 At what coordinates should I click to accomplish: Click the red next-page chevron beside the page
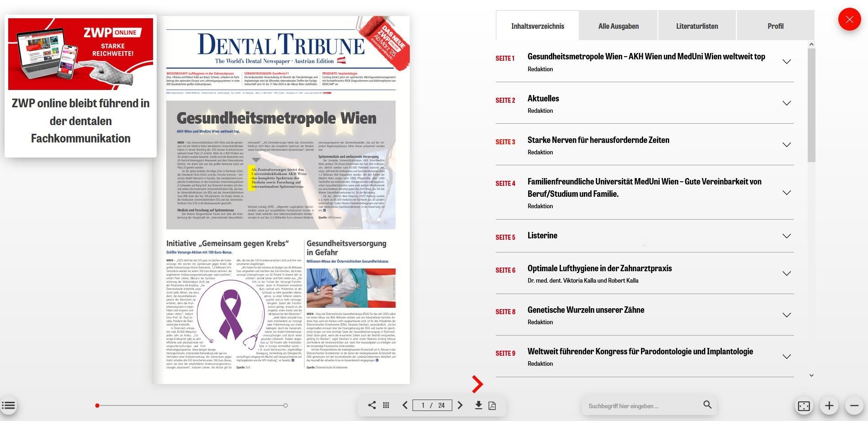pyautogui.click(x=477, y=384)
